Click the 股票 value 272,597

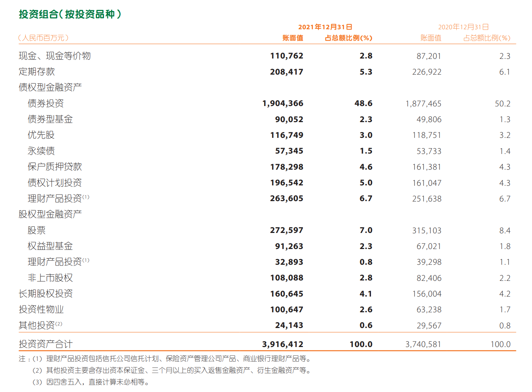(287, 230)
